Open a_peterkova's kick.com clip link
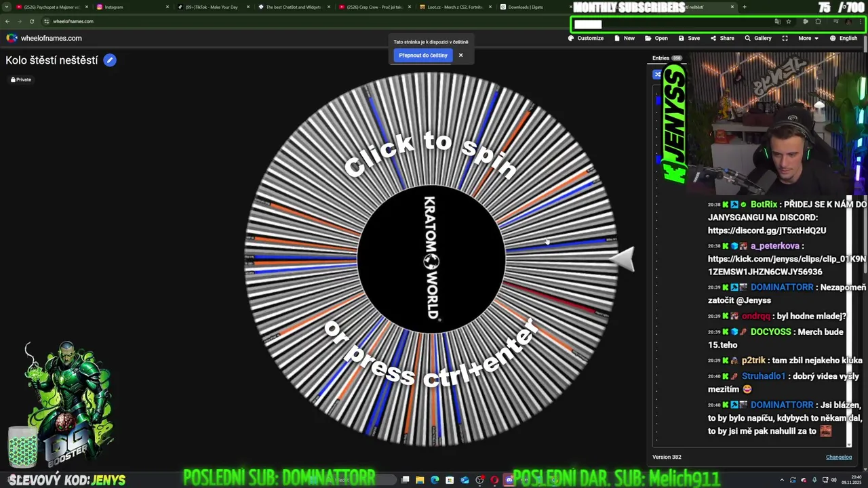 (787, 265)
